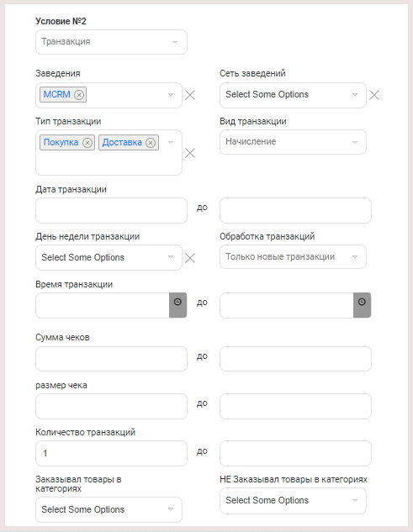Remove the MCRM tag from Заведения
The height and width of the screenshot is (532, 413).
(79, 95)
